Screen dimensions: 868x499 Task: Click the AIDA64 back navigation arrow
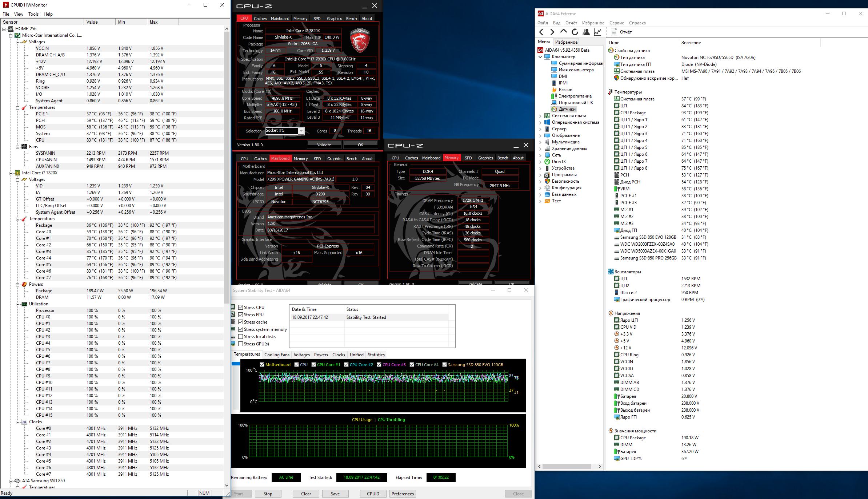pyautogui.click(x=541, y=32)
